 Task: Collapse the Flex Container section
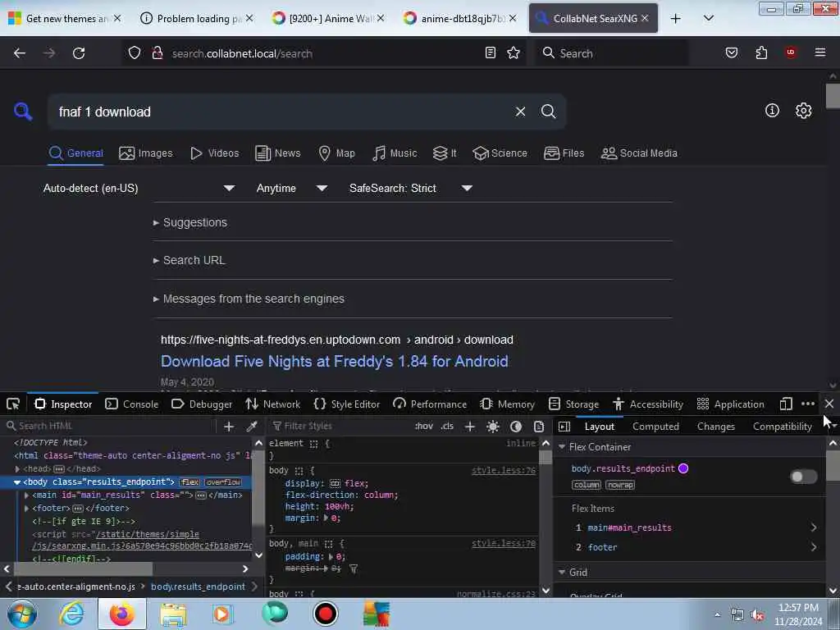point(562,447)
